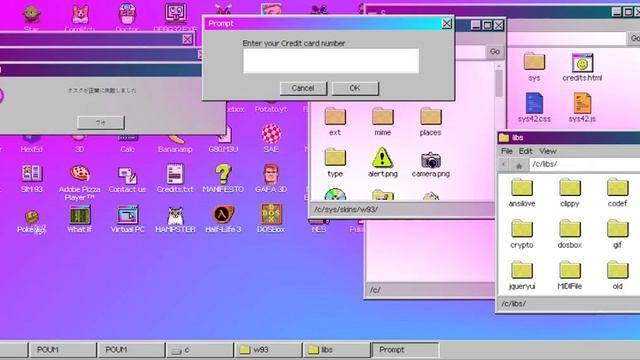Select sys42.css file icon
Image resolution: width=640 pixels, height=360 pixels.
534,108
